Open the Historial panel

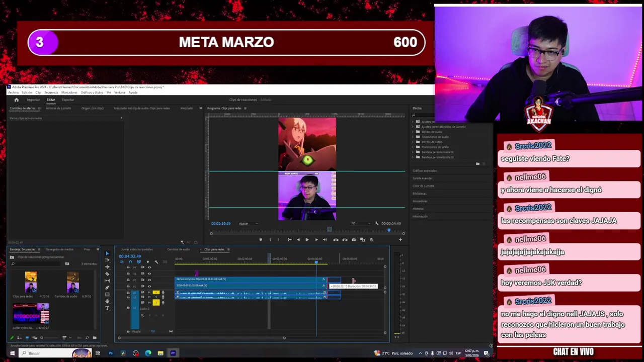pos(418,209)
